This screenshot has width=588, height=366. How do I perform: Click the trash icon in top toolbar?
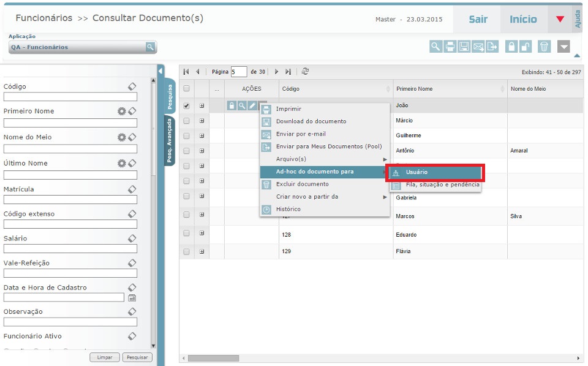pos(544,47)
